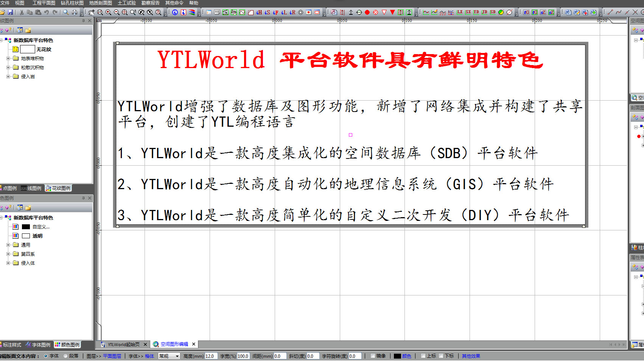Image resolution: width=644 pixels, height=362 pixels.
Task: Expand the 侵入体 color folder
Action: click(x=8, y=263)
